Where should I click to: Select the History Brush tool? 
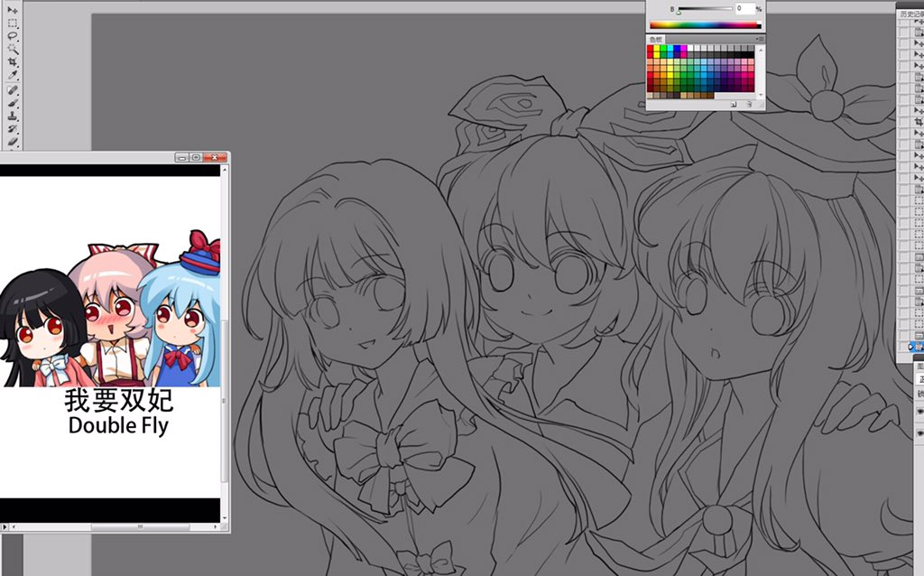click(x=13, y=128)
